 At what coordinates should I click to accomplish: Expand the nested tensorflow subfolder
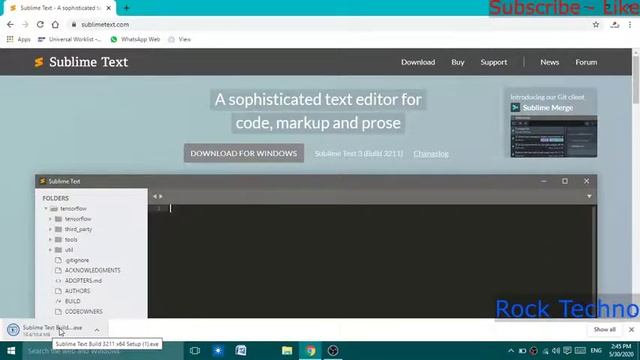point(50,219)
